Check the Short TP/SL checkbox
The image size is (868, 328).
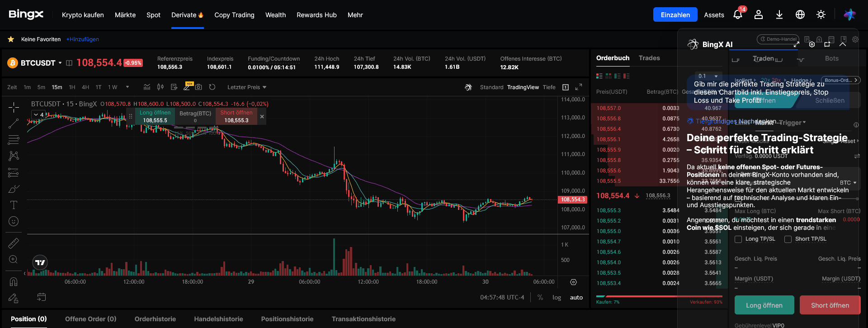[x=788, y=239]
